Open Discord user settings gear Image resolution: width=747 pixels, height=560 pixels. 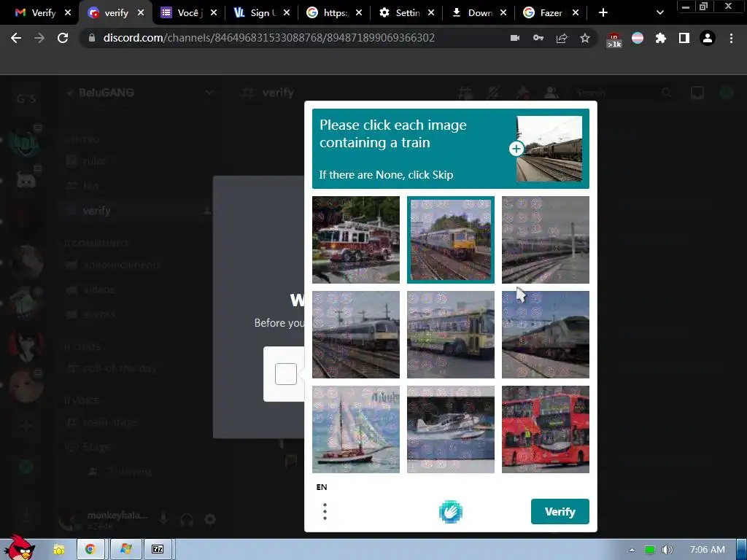[210, 518]
